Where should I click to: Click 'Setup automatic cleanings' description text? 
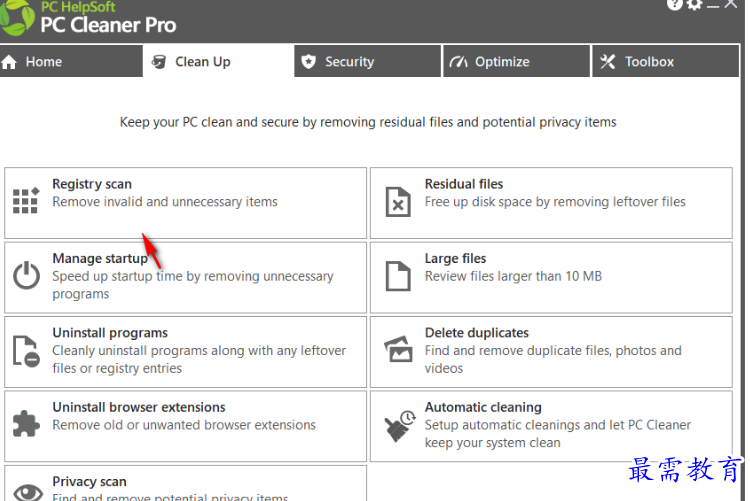(558, 434)
